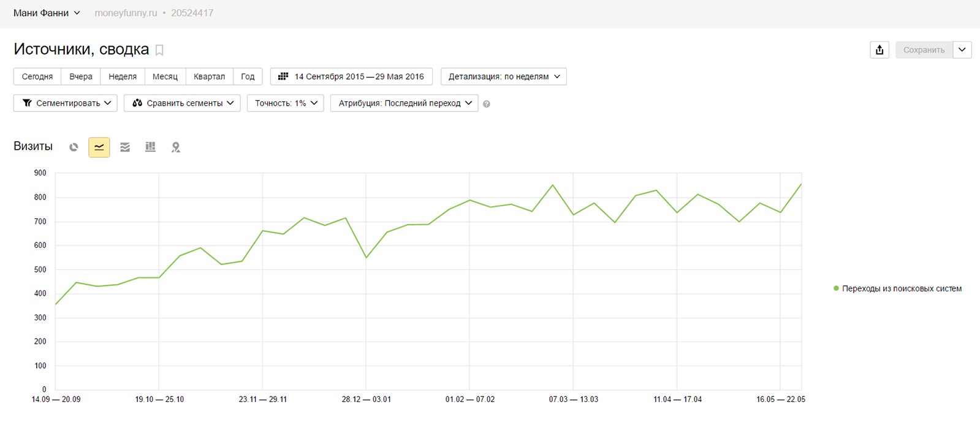Click the export report icon
This screenshot has height=424, width=980.
point(879,50)
